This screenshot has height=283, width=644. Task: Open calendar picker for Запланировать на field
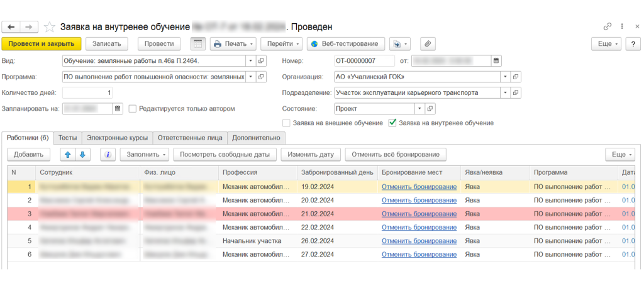(118, 108)
